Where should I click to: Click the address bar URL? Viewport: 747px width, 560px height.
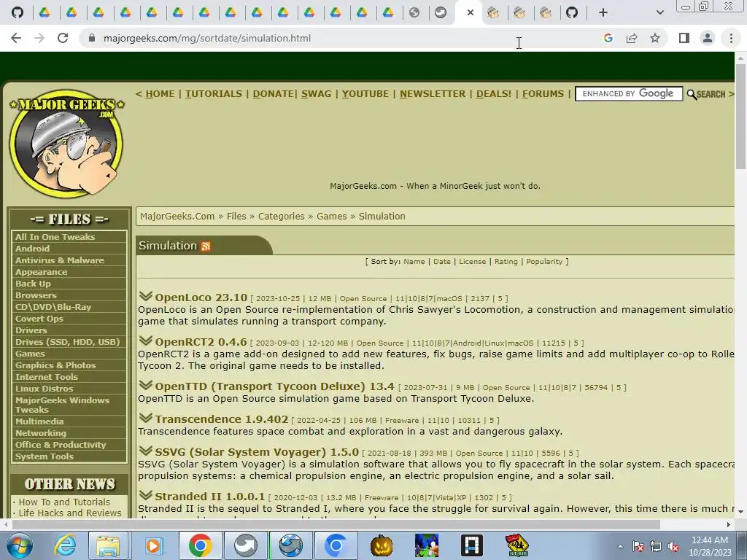tap(207, 38)
